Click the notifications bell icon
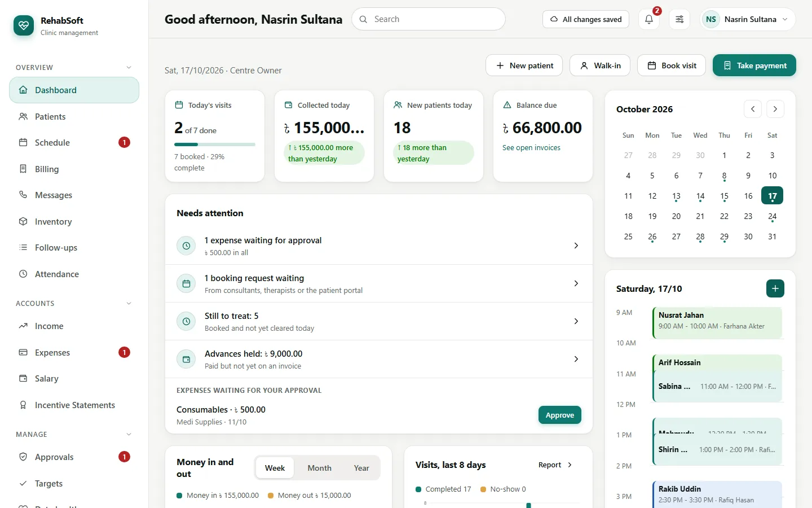The height and width of the screenshot is (508, 812). click(x=649, y=19)
